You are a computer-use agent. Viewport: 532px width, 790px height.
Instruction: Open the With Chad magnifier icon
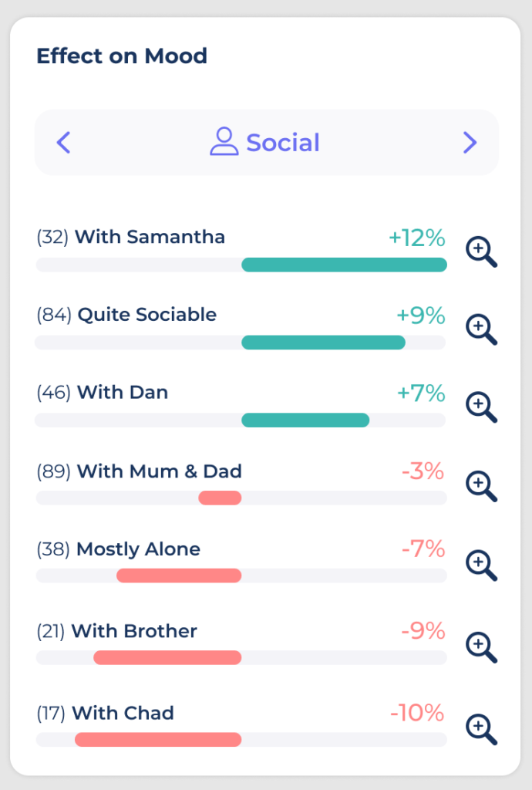pos(480,730)
